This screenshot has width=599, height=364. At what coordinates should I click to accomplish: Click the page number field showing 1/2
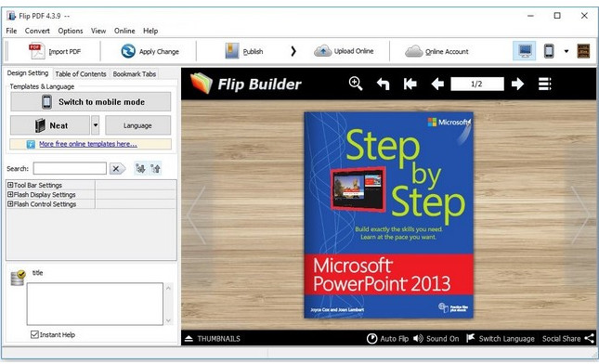476,84
